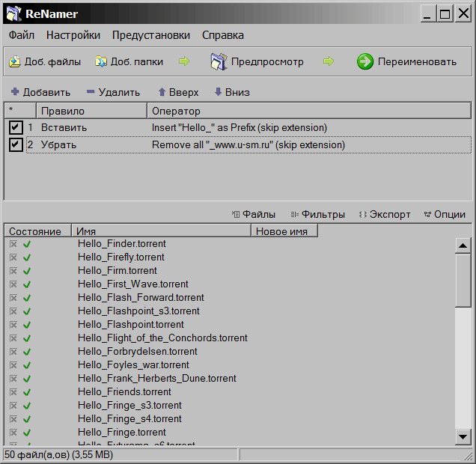Viewport: 476px width, 464px height.
Task: Uncheck rule 1 Вставить checkbox
Action: pos(16,127)
